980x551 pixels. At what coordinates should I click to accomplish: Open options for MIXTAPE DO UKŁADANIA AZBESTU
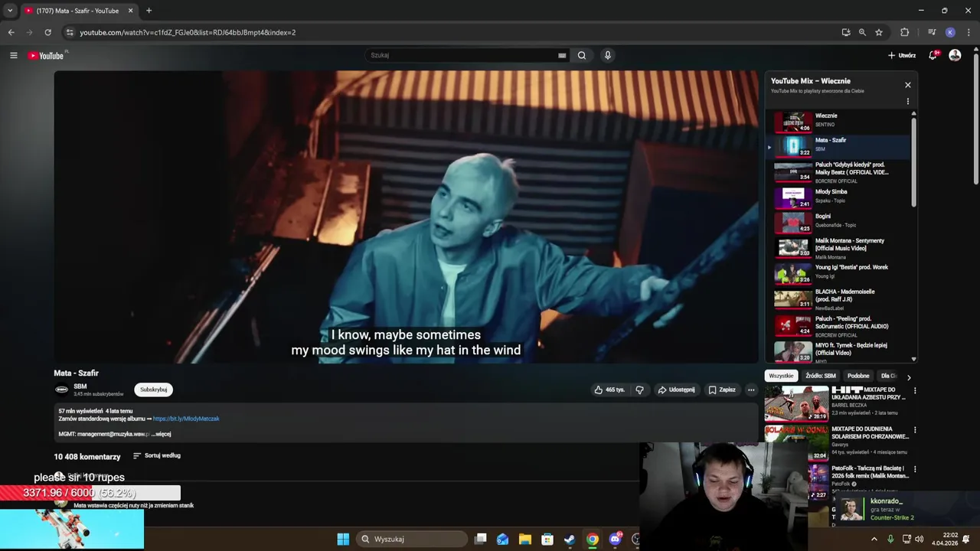coord(914,390)
